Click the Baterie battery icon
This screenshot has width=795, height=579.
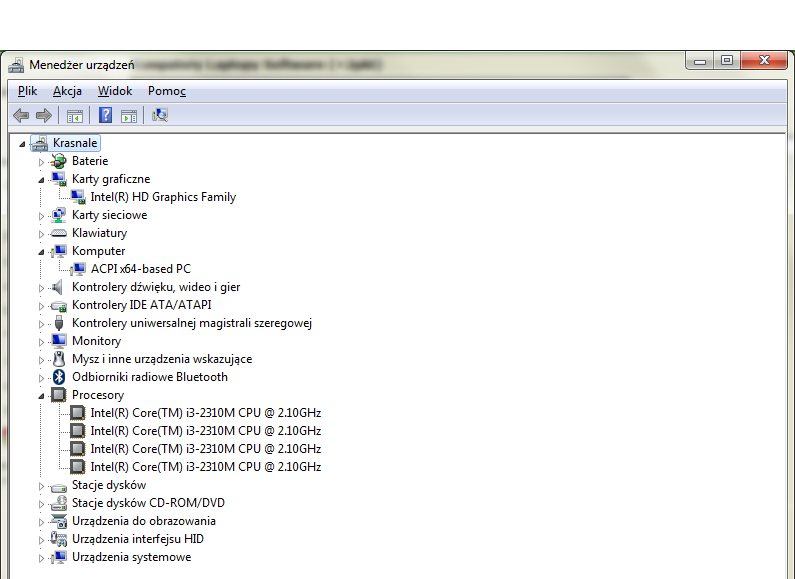[59, 161]
